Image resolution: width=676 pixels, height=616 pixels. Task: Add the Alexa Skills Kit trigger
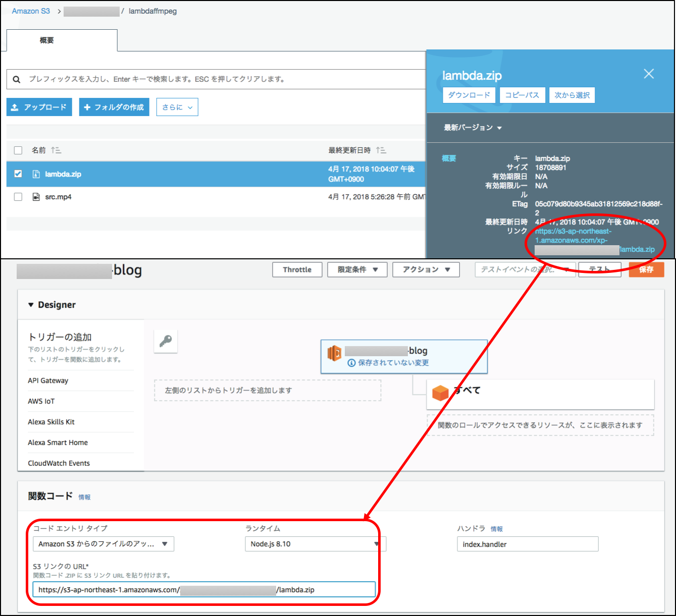51,422
